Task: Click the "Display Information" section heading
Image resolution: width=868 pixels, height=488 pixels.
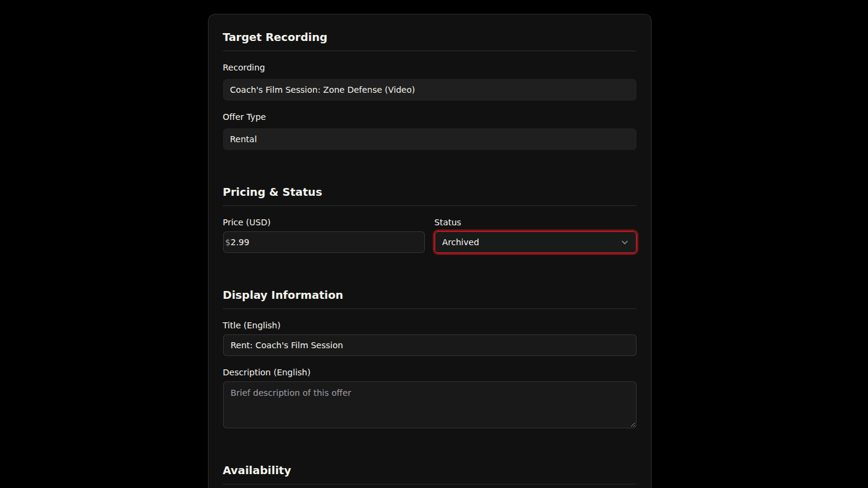Action: [x=283, y=295]
